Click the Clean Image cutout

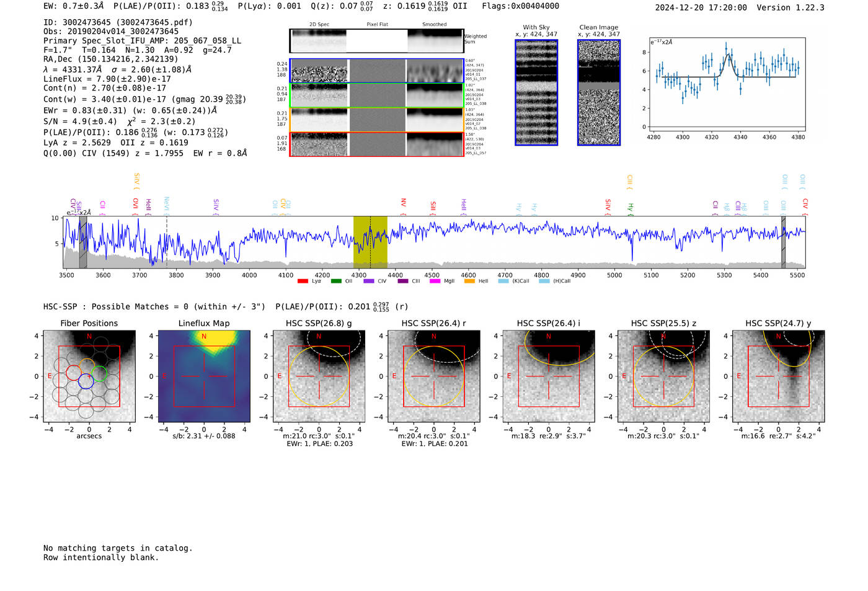(x=599, y=92)
